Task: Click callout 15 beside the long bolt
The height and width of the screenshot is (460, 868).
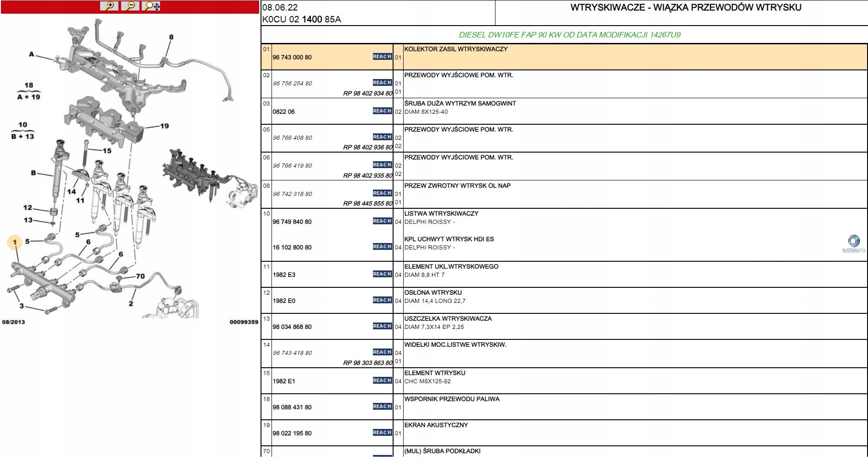Action: (x=107, y=151)
